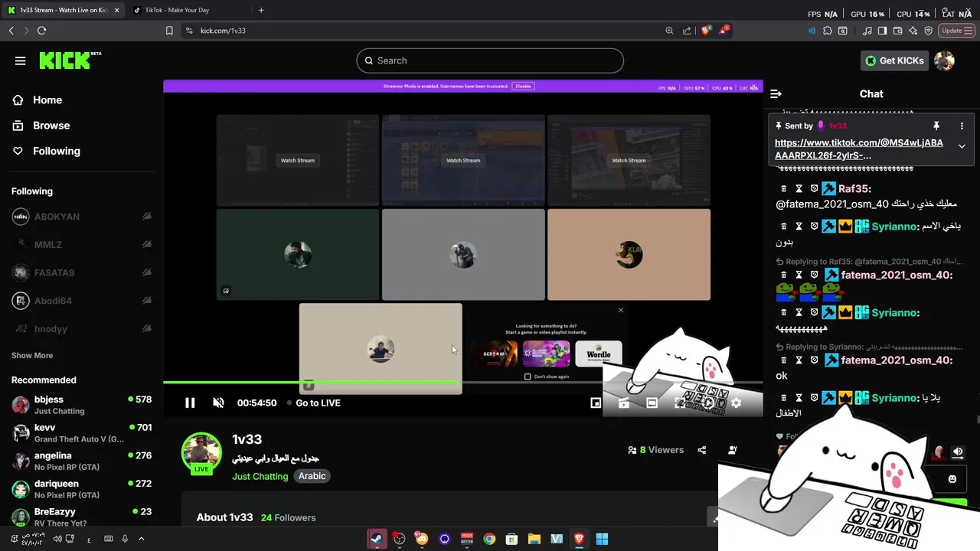
Task: Reload the current page
Action: [41, 31]
